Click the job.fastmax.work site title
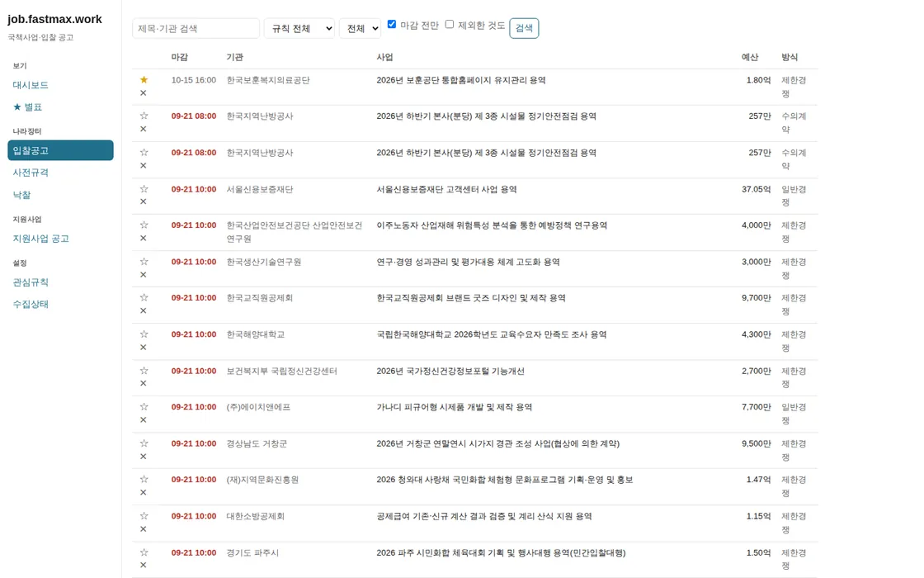Screen dimensions: 924x578 point(54,19)
